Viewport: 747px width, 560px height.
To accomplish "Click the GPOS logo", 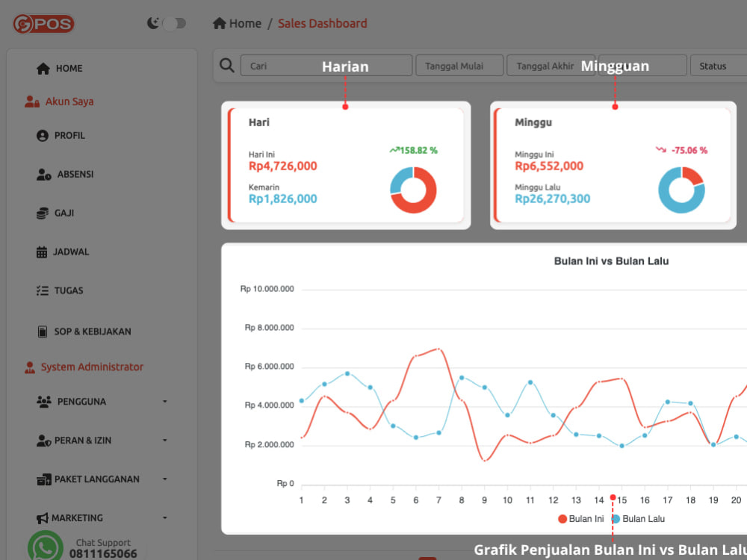I will point(43,23).
